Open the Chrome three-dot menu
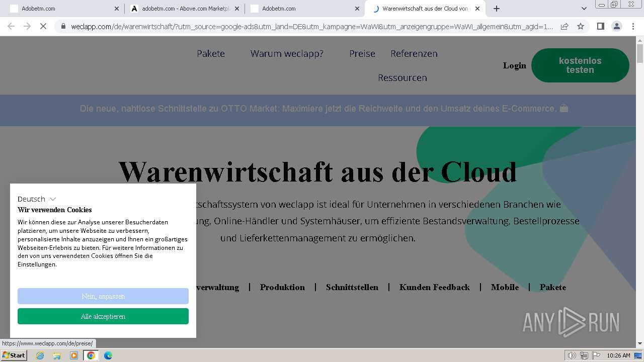 633,26
